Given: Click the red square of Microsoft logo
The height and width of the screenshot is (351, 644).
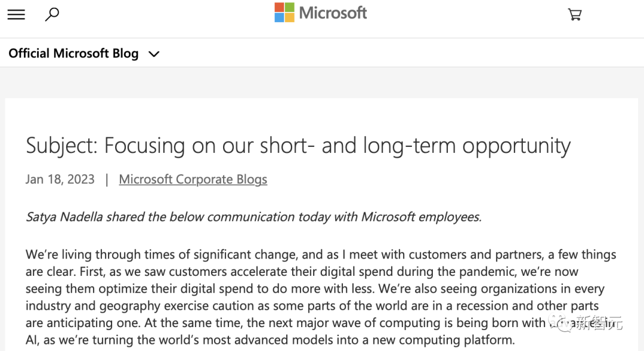Looking at the screenshot, I should [x=279, y=7].
